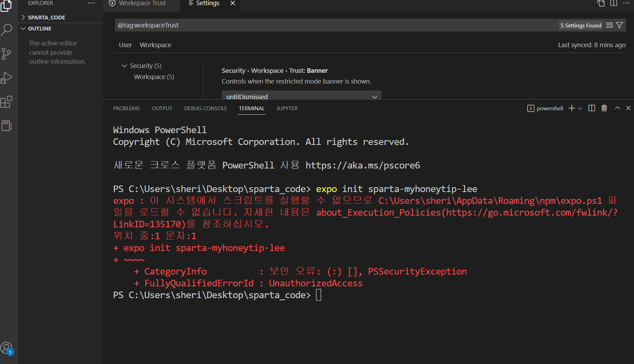Split the editor to the right
634x364 pixels.
pyautogui.click(x=614, y=3)
